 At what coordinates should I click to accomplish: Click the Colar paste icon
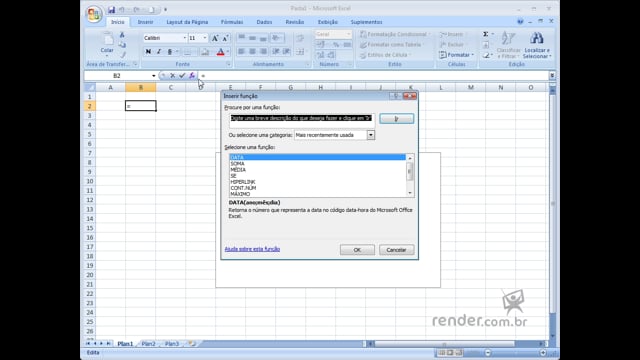[107, 40]
